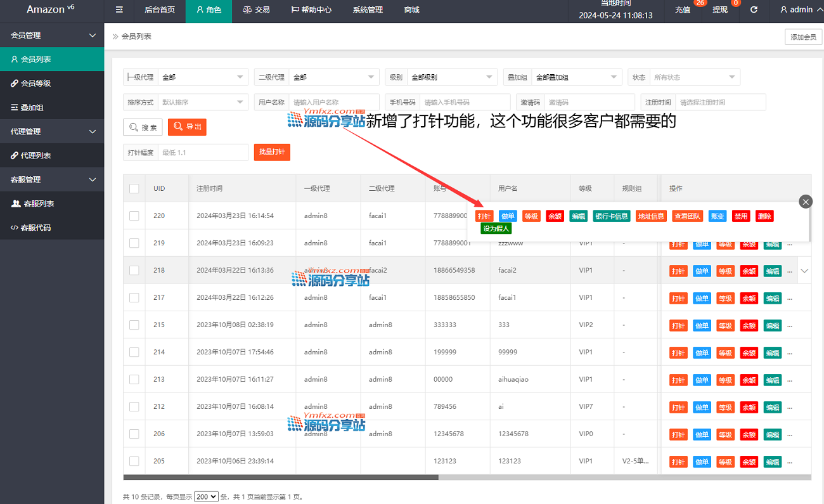Change records per page dropdown 200
This screenshot has height=504, width=824.
click(x=206, y=497)
